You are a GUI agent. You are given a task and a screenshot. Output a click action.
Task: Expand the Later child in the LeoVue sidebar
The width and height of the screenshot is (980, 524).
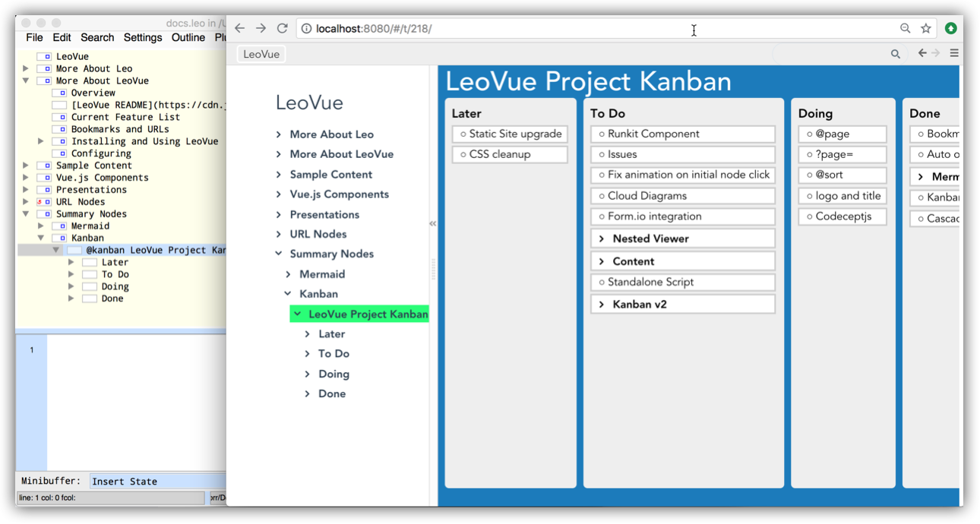pyautogui.click(x=307, y=334)
